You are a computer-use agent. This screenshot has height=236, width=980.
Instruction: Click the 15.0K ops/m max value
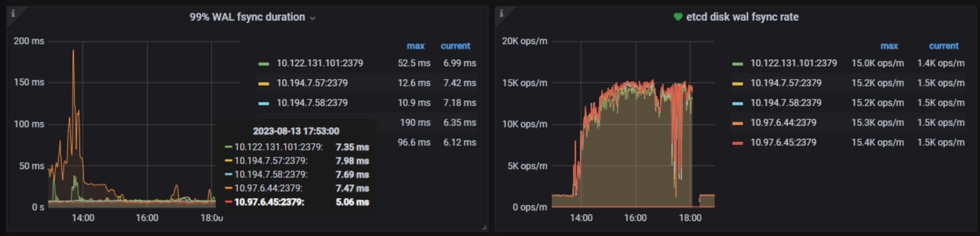tap(878, 63)
